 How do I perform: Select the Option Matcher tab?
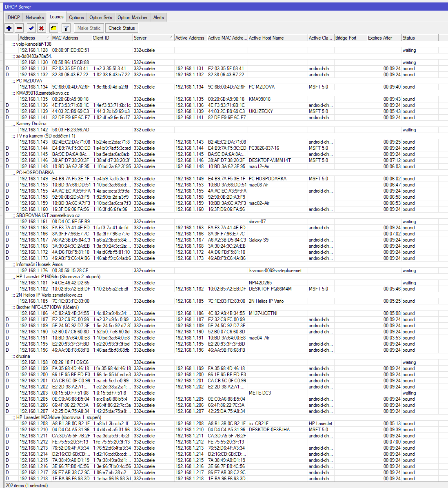tap(133, 18)
